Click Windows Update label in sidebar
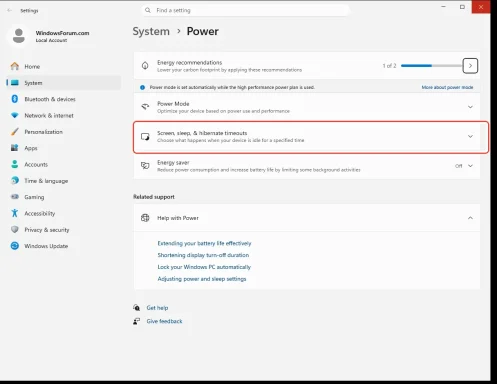This screenshot has width=497, height=384. pyautogui.click(x=46, y=246)
